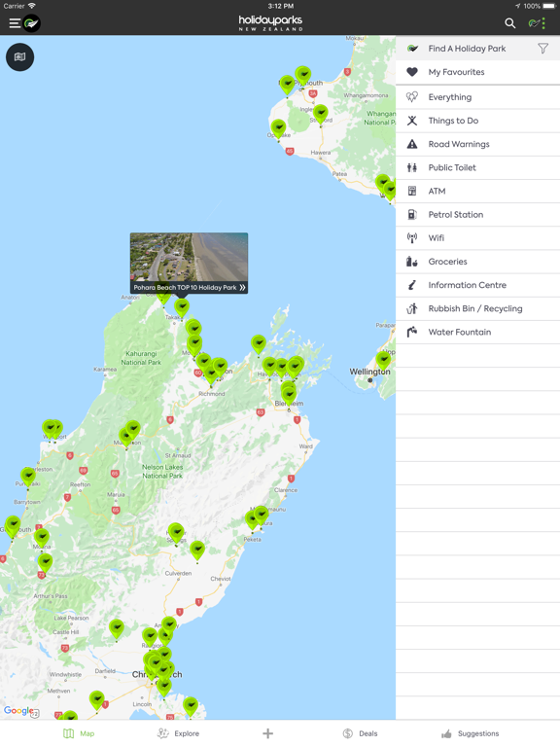Show Road Warnings layer
Image resolution: width=560 pixels, height=747 pixels.
(477, 144)
